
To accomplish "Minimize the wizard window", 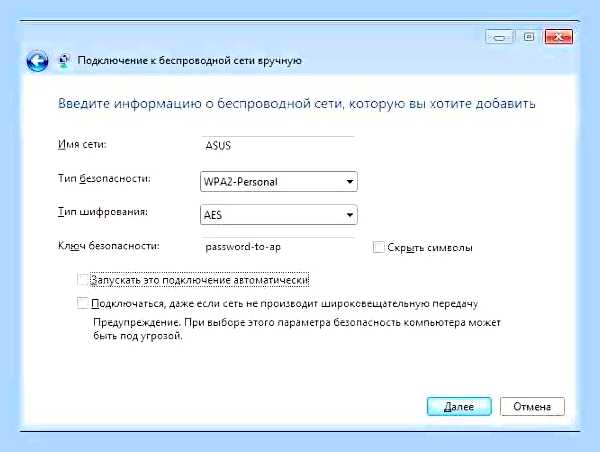I will pos(499,37).
